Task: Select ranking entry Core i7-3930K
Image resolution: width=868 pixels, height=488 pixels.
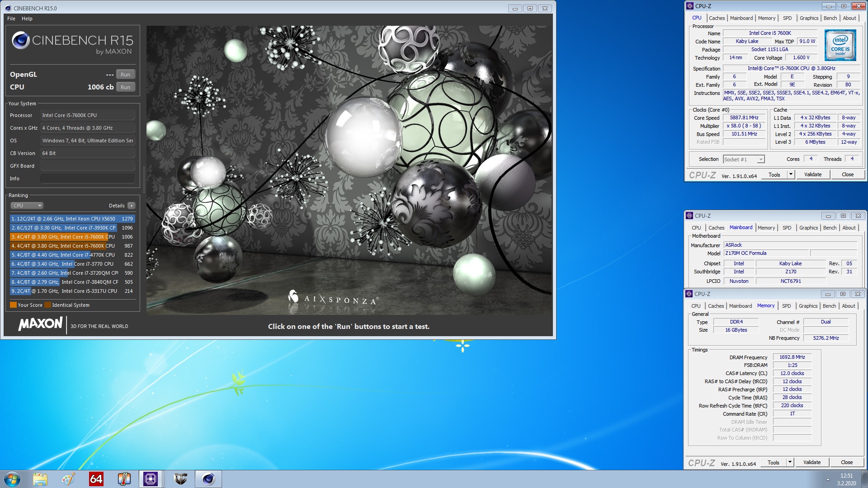Action: (72, 228)
